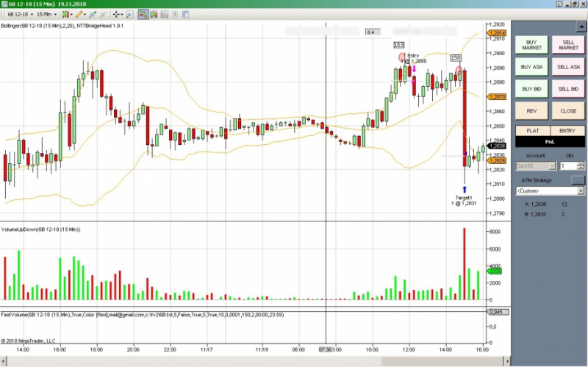Click the Target1 1 @ 1,2831 annotation
The width and height of the screenshot is (588, 367).
[464, 200]
